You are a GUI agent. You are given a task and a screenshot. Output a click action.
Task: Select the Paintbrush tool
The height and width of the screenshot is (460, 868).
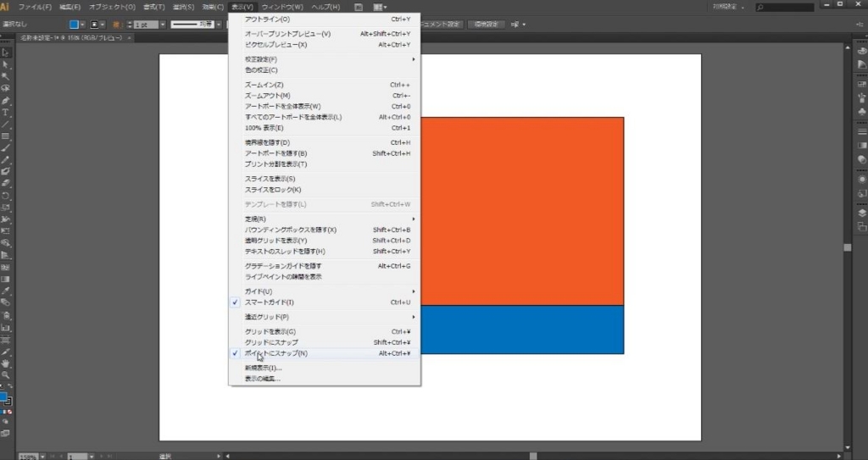tap(6, 147)
